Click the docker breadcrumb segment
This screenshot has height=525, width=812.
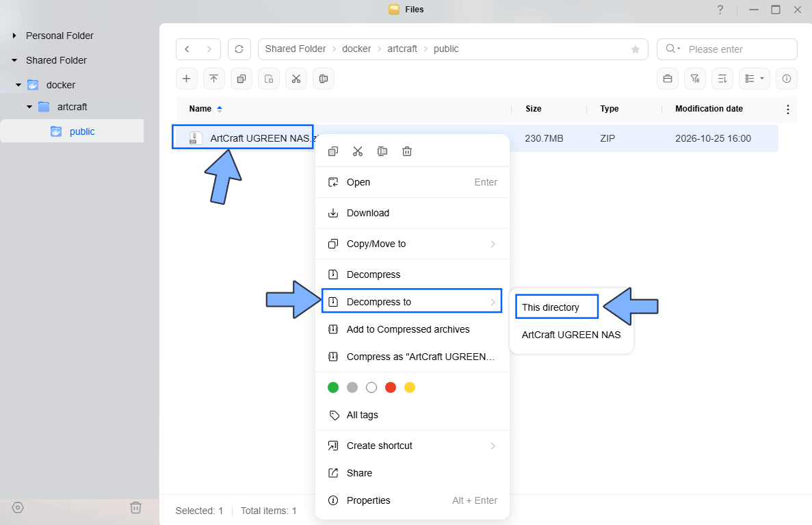click(356, 49)
